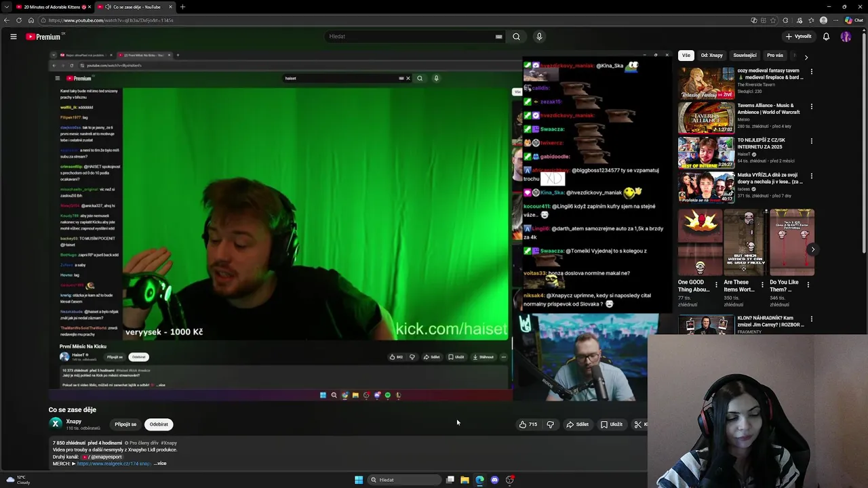The height and width of the screenshot is (488, 868).
Task: Open the Windows Start menu
Action: (x=359, y=480)
